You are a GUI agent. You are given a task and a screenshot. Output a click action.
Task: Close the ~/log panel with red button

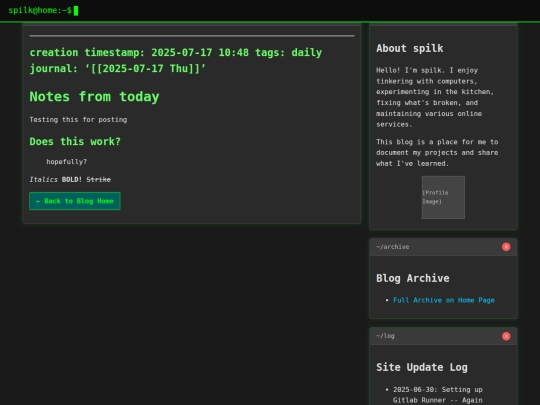tap(506, 336)
